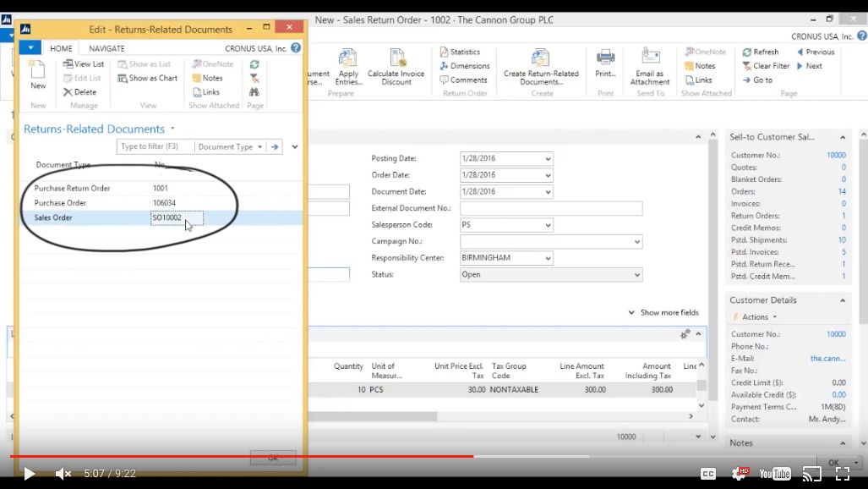The height and width of the screenshot is (489, 868).
Task: Expand the Responsibility Center dropdown
Action: tap(548, 258)
